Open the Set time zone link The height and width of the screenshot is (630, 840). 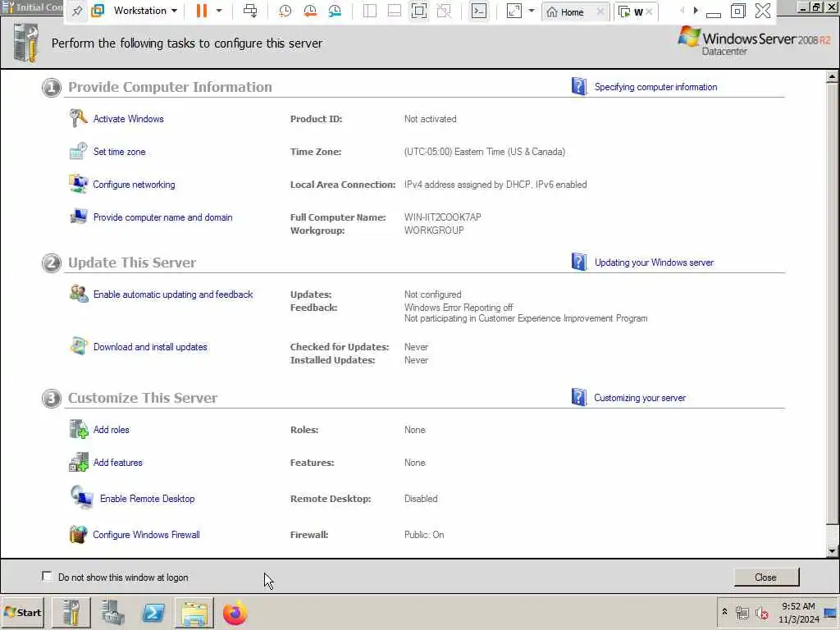[x=120, y=152]
